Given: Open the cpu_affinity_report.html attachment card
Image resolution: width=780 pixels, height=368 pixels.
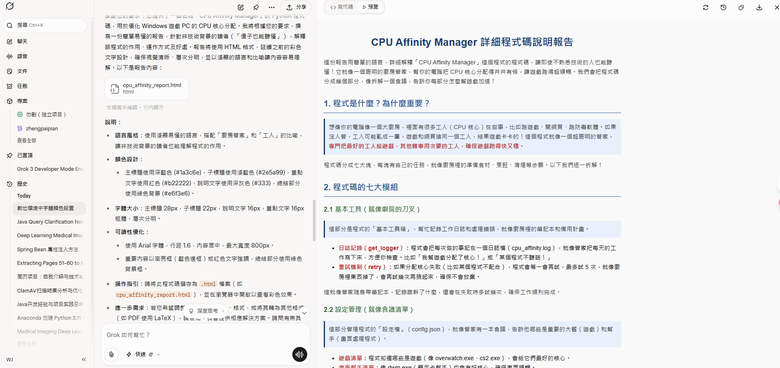Looking at the screenshot, I should pos(147,89).
